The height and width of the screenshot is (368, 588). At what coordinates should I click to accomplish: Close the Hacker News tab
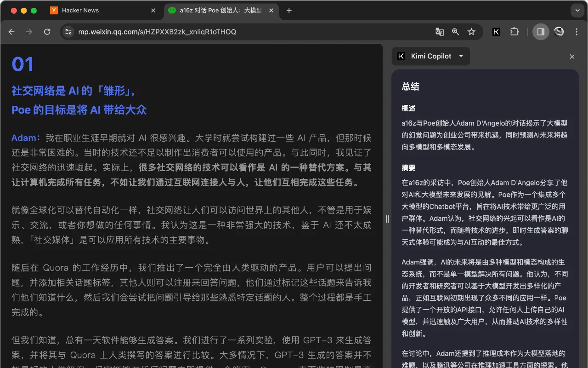[153, 10]
